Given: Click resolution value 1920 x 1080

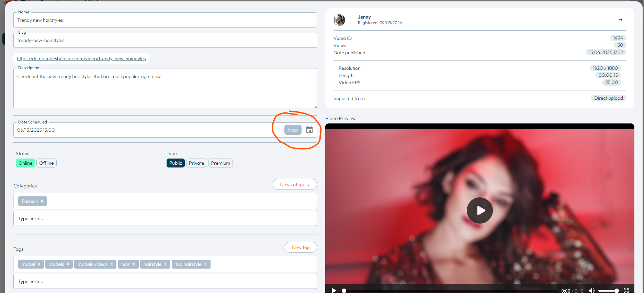Looking at the screenshot, I should (x=605, y=68).
